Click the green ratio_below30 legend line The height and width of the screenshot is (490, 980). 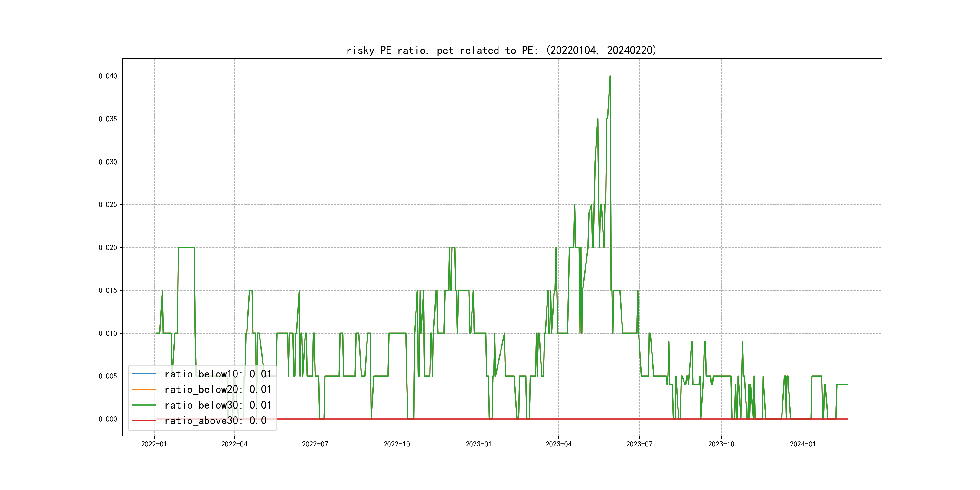tap(144, 405)
